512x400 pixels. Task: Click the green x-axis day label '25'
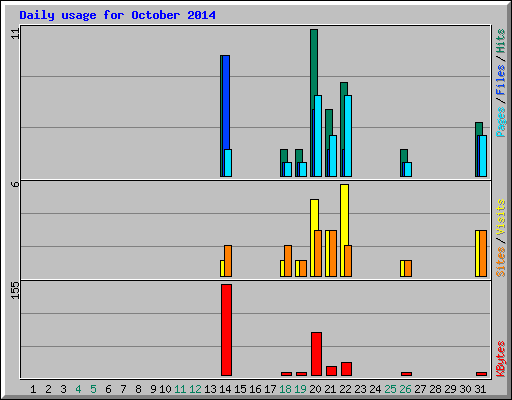pyautogui.click(x=390, y=389)
